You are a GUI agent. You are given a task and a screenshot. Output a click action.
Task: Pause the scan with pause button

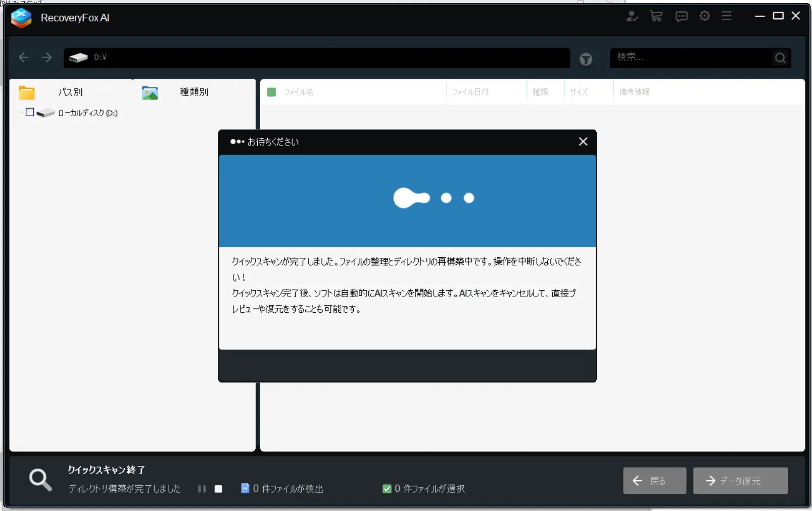(202, 489)
